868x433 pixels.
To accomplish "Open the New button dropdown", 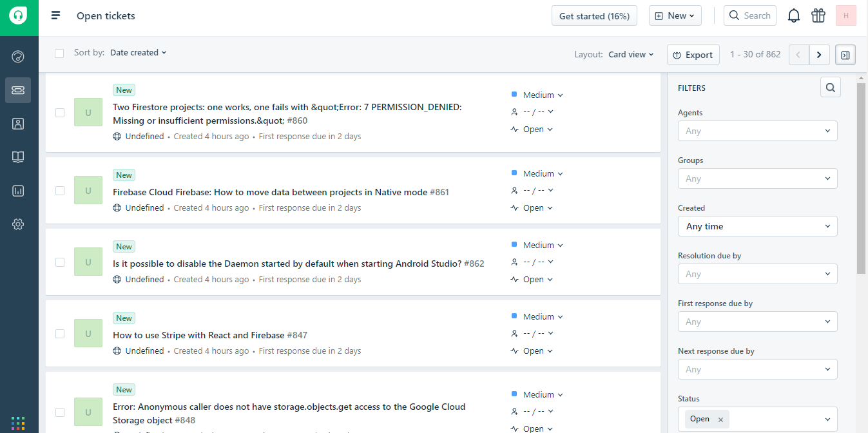I will [675, 15].
